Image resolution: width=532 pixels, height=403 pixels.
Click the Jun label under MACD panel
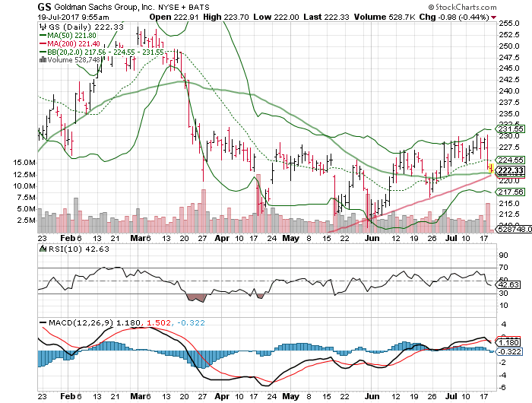372,396
